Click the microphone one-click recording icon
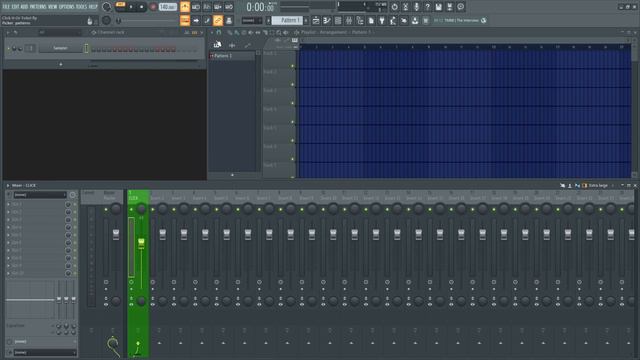 pyautogui.click(x=416, y=7)
